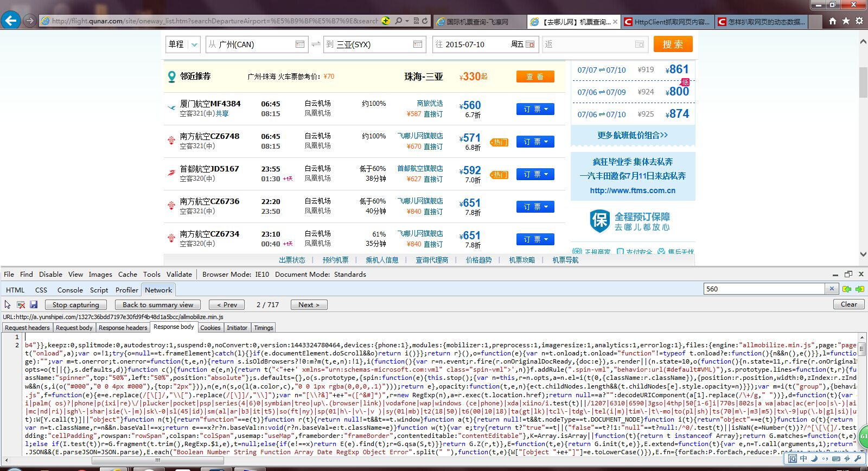The height and width of the screenshot is (471, 868).
Task: Open the departure city picker icon for 广州(CAN)
Action: [300, 44]
